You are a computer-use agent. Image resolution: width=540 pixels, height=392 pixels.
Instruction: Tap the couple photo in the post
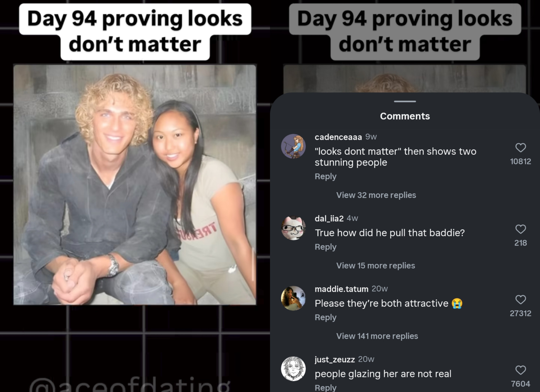coord(135,185)
